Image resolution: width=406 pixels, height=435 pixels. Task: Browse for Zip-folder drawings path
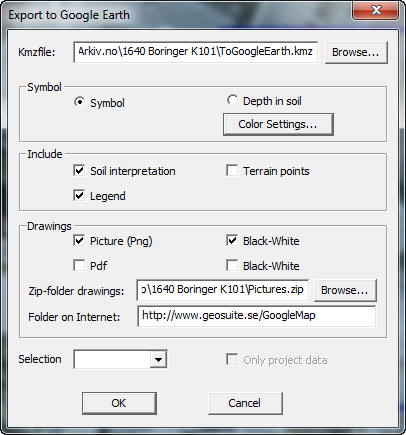click(x=345, y=290)
